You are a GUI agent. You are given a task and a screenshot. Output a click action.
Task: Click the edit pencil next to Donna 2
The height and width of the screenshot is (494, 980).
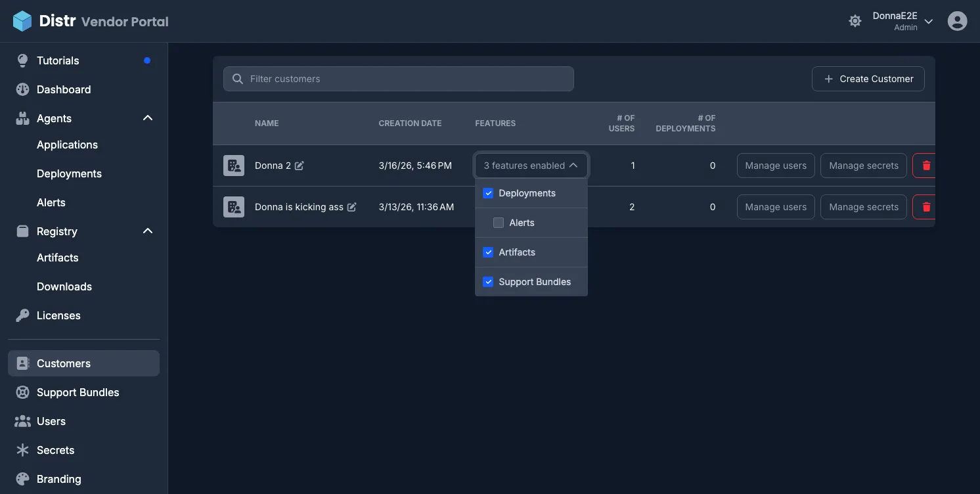click(x=301, y=166)
